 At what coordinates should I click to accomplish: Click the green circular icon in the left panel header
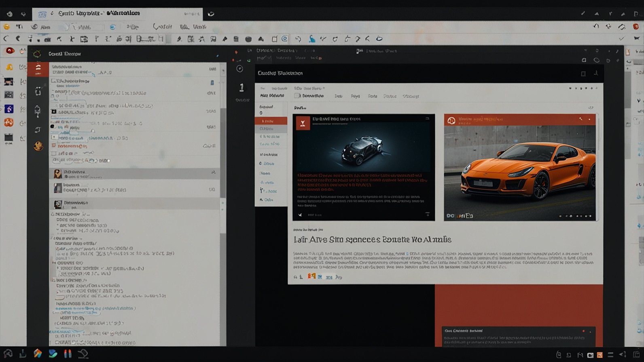[x=37, y=54]
